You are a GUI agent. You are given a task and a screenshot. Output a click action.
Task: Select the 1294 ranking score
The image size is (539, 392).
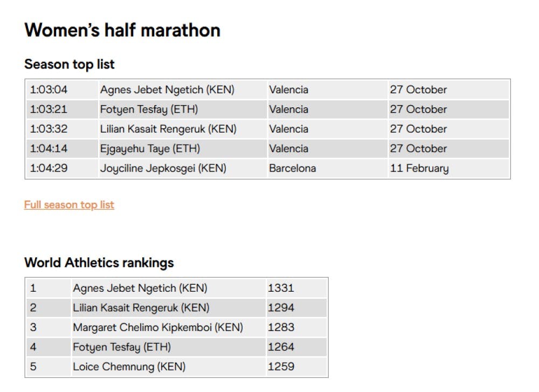[281, 308]
